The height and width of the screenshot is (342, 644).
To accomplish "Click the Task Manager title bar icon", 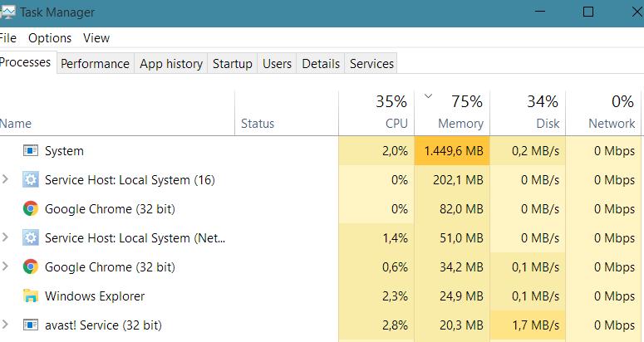I will (7, 12).
